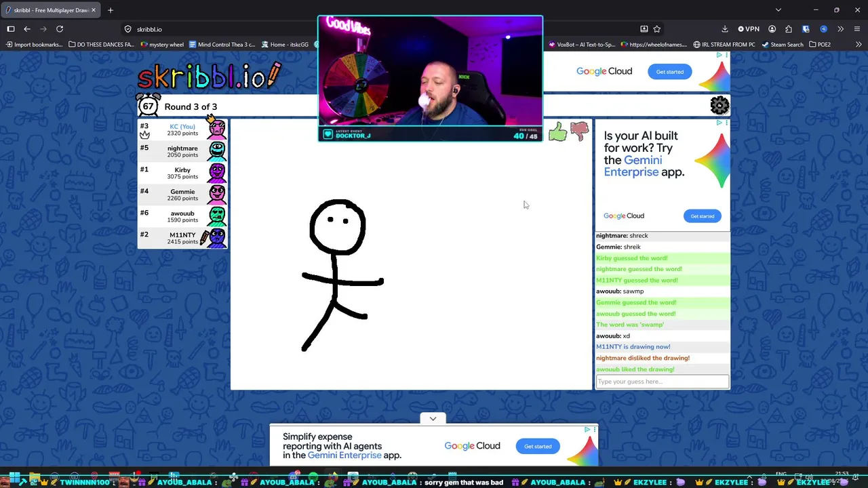Open Import bookmarks item
This screenshot has width=868, height=488.
pos(34,45)
